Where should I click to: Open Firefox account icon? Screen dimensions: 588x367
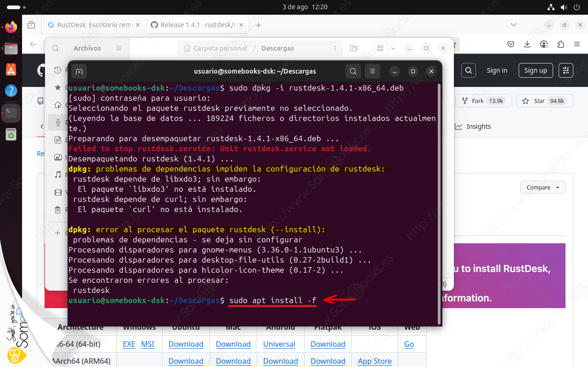tap(544, 44)
